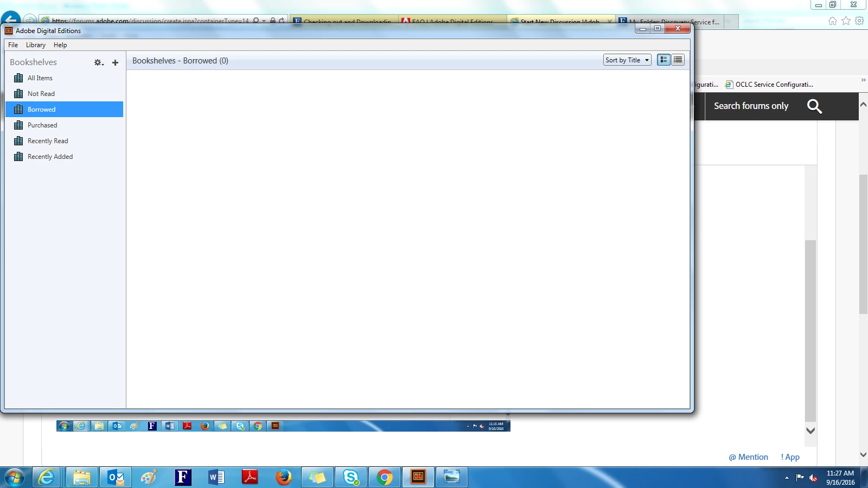Open browser Home icon
868x488 pixels.
tap(833, 21)
